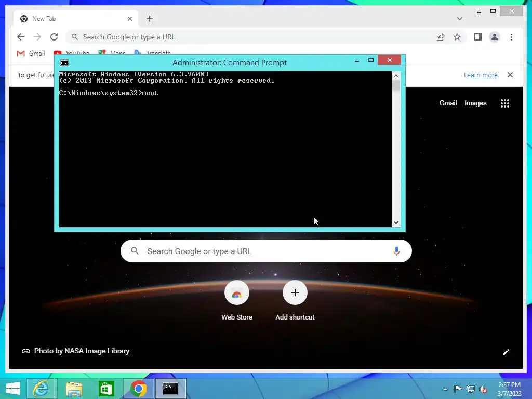This screenshot has height=399, width=532.
Task: Minimize the Chrome window
Action: pyautogui.click(x=478, y=12)
